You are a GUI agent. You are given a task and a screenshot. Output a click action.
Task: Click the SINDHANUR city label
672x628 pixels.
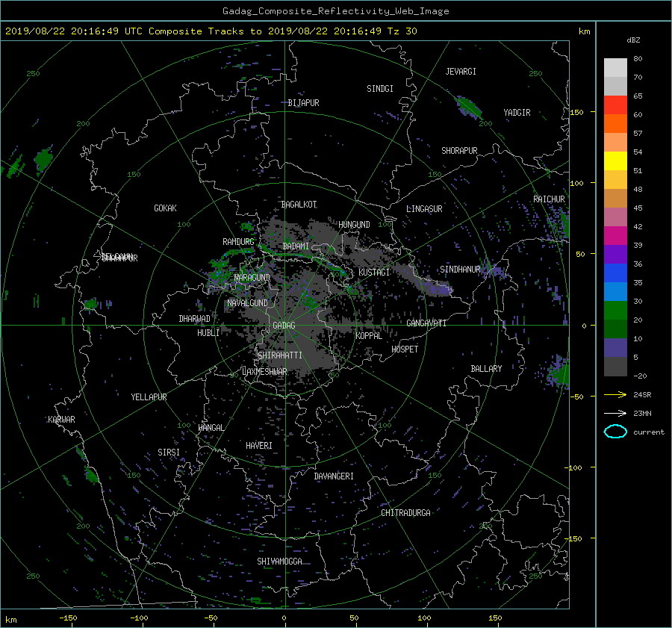(460, 270)
